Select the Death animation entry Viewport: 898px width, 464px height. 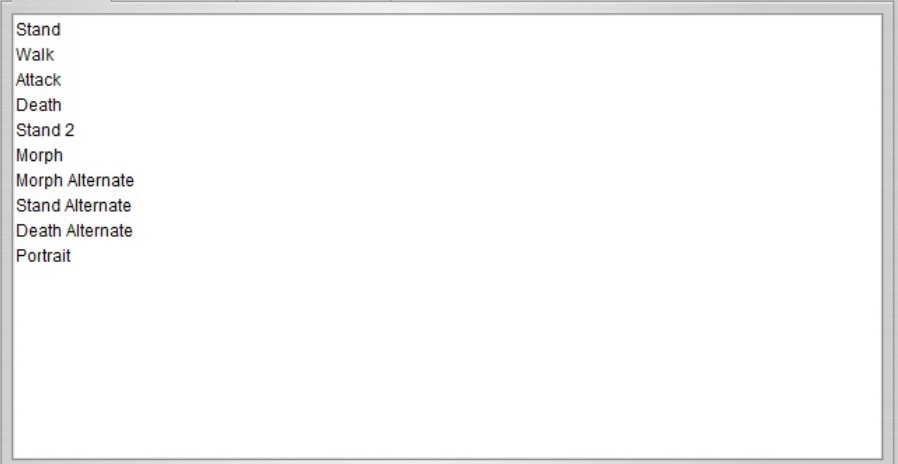[38, 105]
